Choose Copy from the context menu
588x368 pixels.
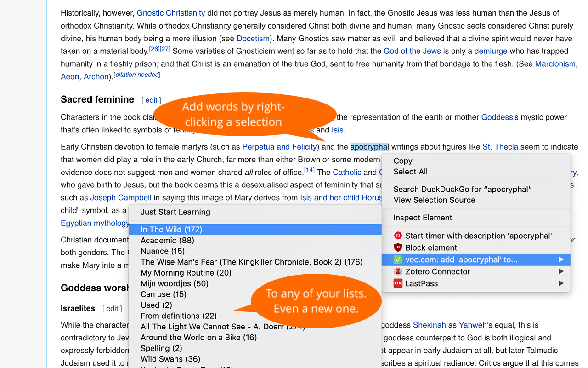point(476,161)
